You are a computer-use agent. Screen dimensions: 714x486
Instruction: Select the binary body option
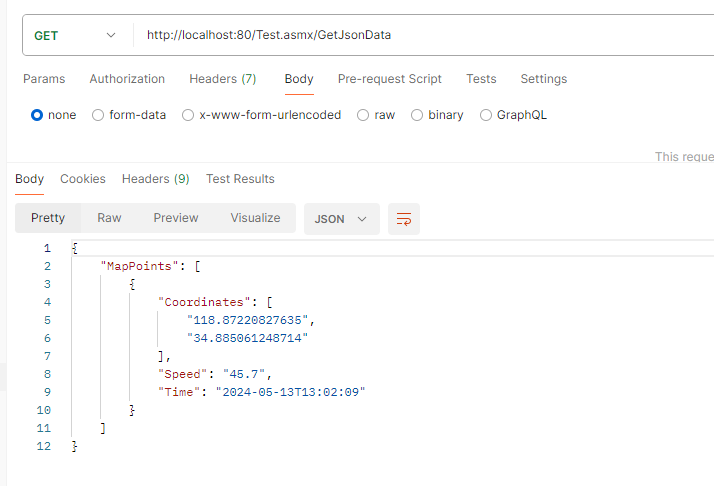click(417, 115)
